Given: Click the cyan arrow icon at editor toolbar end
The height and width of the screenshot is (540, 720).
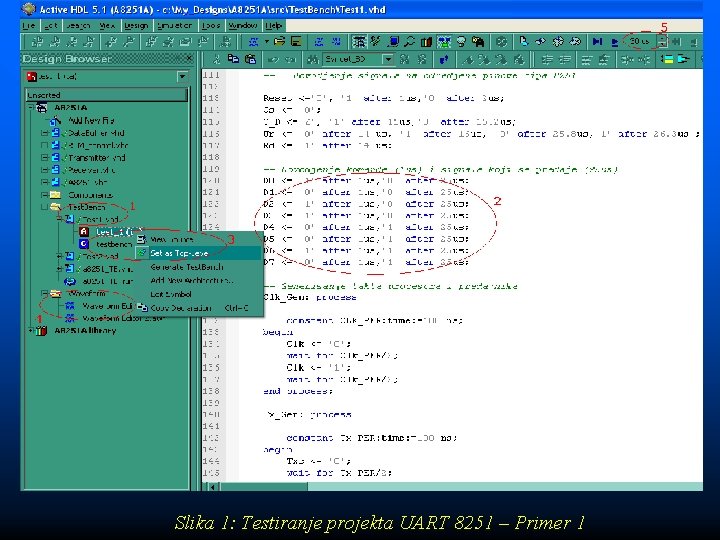Looking at the screenshot, I should click(x=684, y=59).
